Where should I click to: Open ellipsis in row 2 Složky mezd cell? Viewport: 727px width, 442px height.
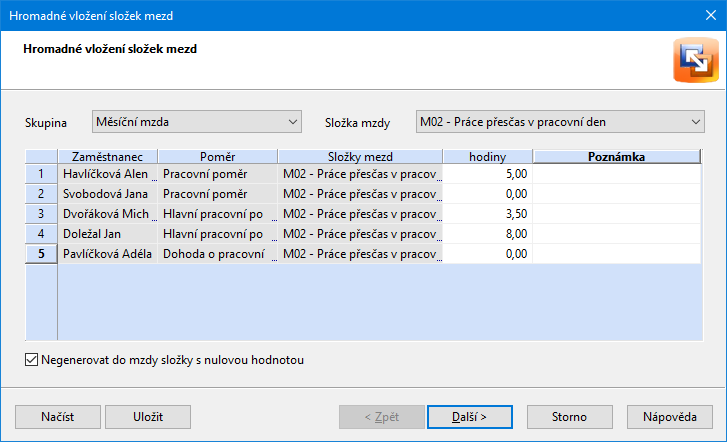(439, 200)
